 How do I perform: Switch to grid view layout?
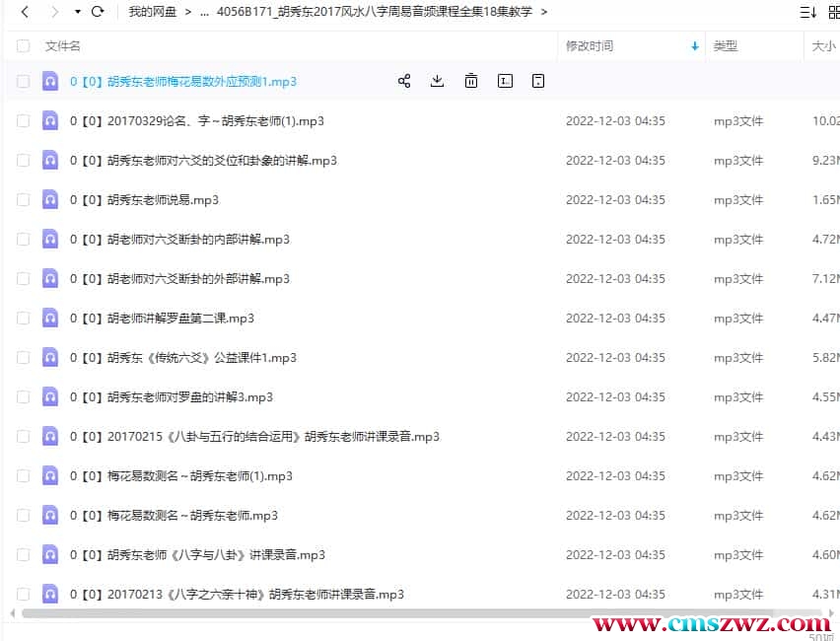[834, 11]
